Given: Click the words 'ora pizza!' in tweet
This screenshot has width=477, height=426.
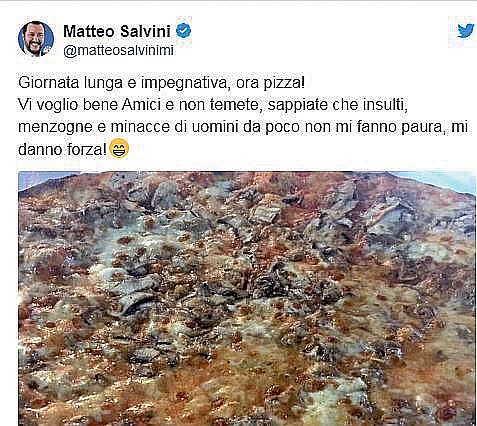Looking at the screenshot, I should [270, 83].
